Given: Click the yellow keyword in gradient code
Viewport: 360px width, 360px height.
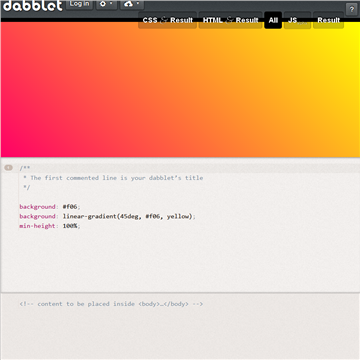Looking at the screenshot, I should coord(178,216).
